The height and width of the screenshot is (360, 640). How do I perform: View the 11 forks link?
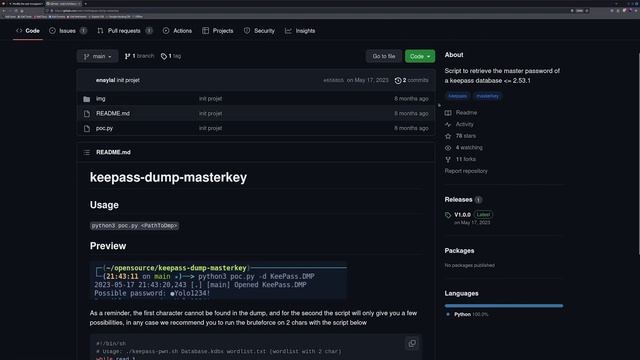pos(466,159)
